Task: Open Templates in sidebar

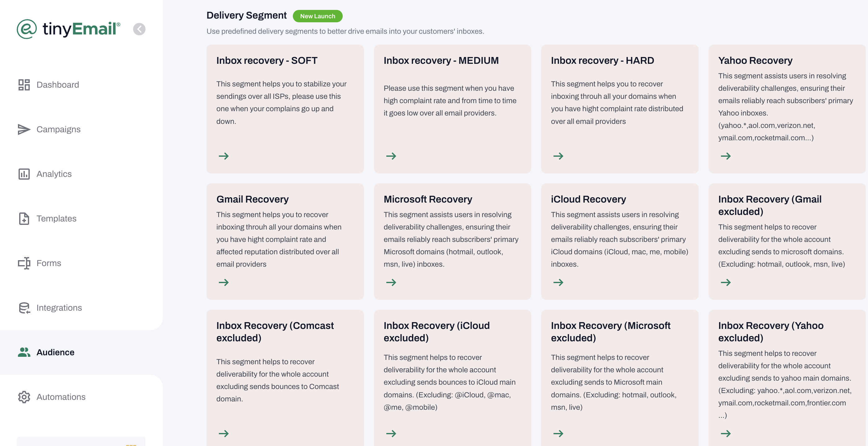Action: [56, 218]
